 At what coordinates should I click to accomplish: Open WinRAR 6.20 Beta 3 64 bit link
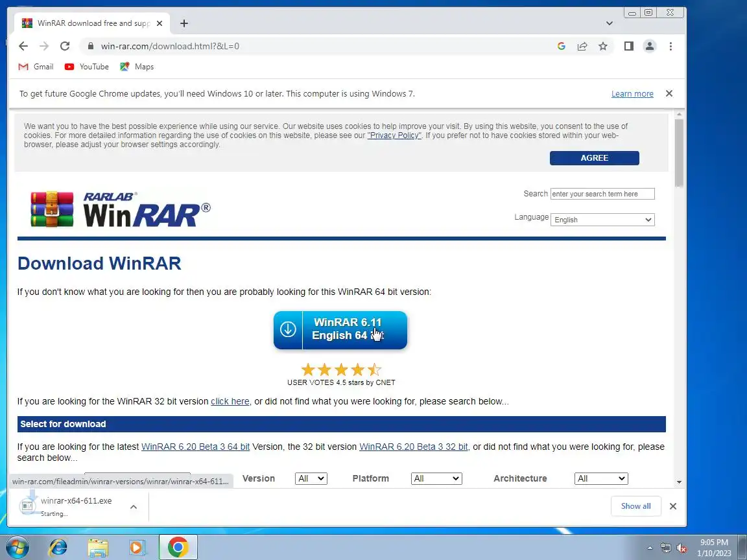[195, 447]
